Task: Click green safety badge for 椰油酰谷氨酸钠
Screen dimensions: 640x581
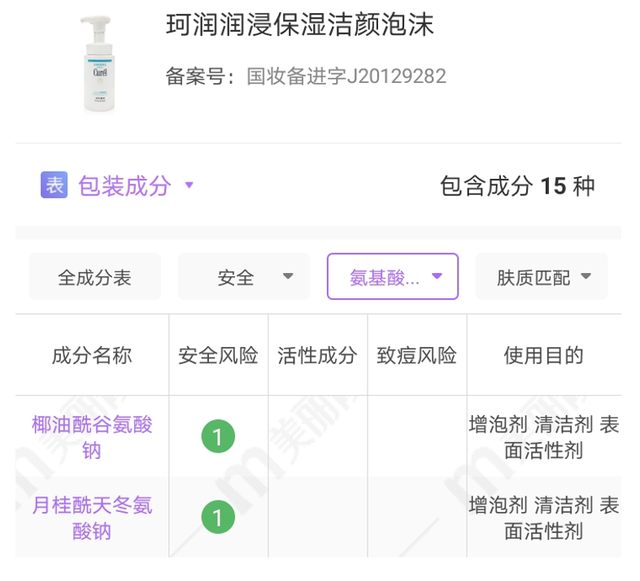Action: coord(218,437)
